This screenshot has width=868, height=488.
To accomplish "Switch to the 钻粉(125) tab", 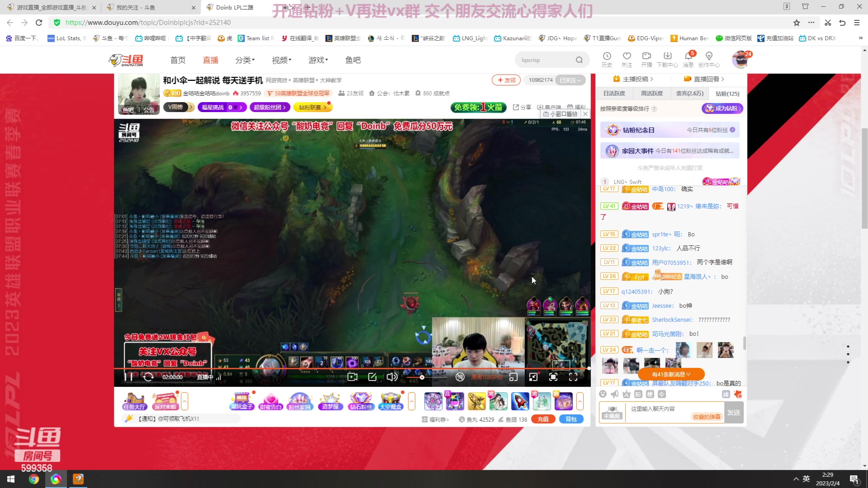I will (x=727, y=94).
